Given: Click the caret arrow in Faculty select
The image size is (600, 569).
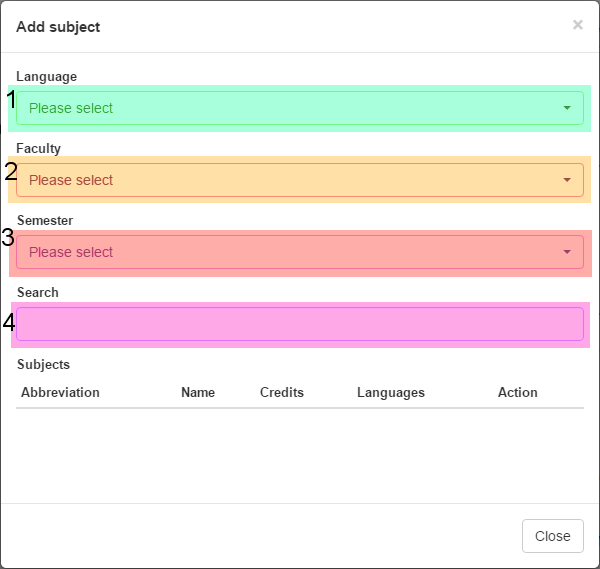Looking at the screenshot, I should 567,180.
